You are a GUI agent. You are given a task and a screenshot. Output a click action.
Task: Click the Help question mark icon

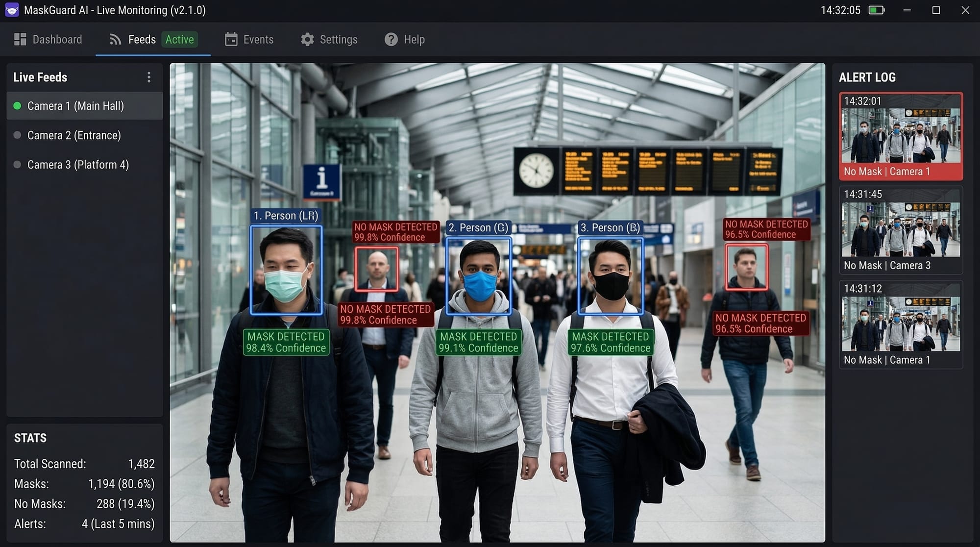click(x=391, y=39)
